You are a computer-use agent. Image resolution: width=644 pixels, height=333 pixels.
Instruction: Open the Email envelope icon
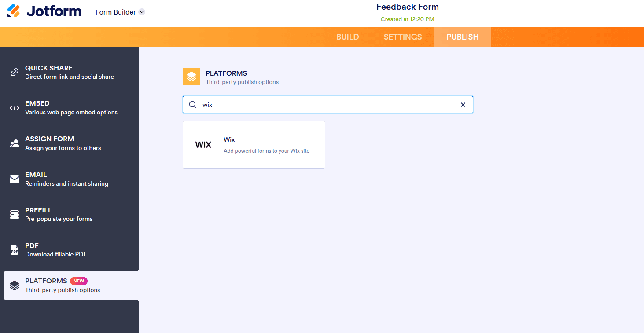click(x=15, y=179)
